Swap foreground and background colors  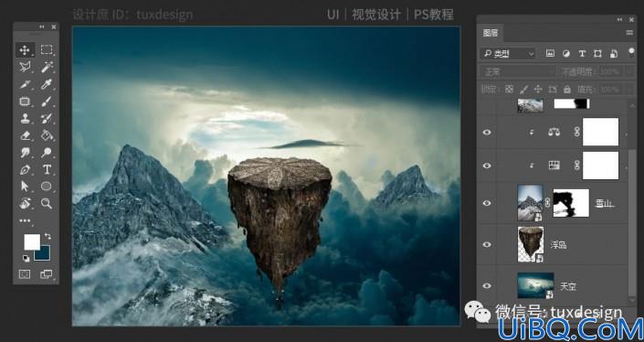(x=48, y=236)
